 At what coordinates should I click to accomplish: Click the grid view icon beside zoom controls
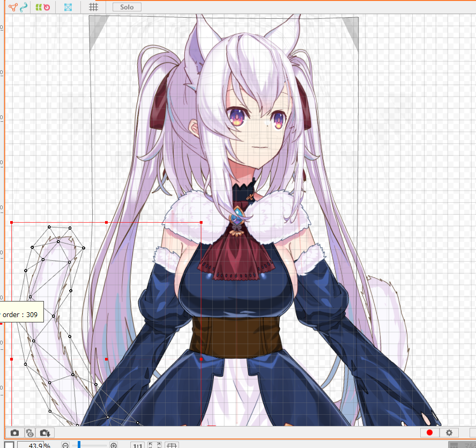(x=171, y=445)
